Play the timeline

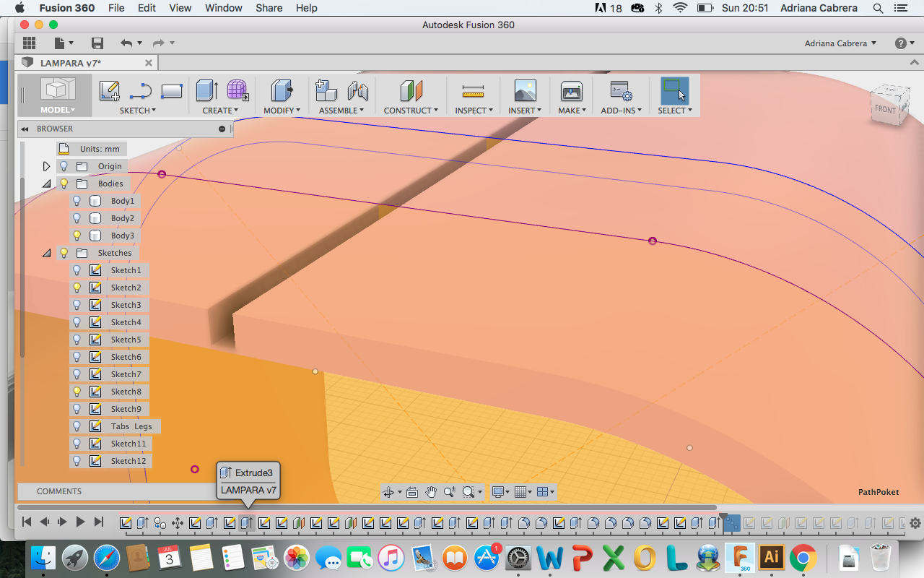(80, 522)
